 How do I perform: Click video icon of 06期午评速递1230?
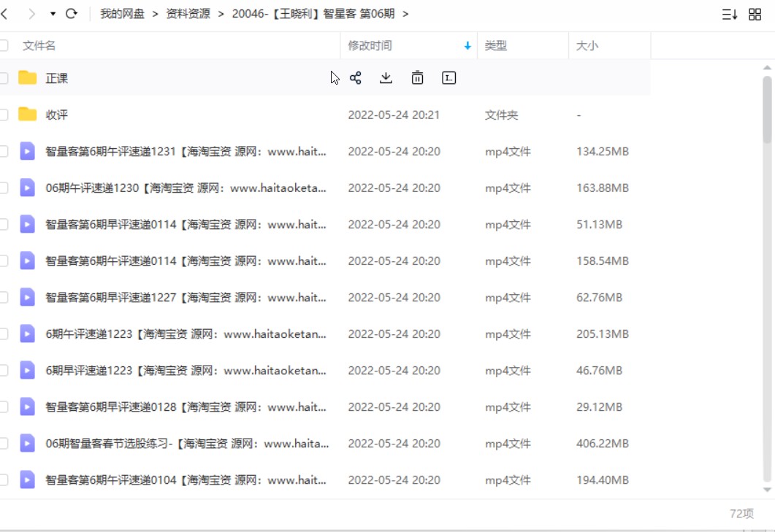[27, 188]
